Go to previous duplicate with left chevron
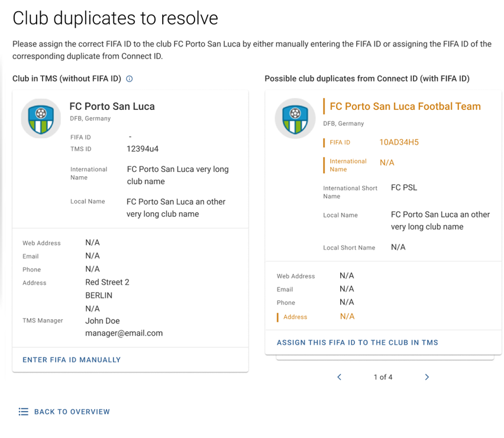 pos(339,377)
